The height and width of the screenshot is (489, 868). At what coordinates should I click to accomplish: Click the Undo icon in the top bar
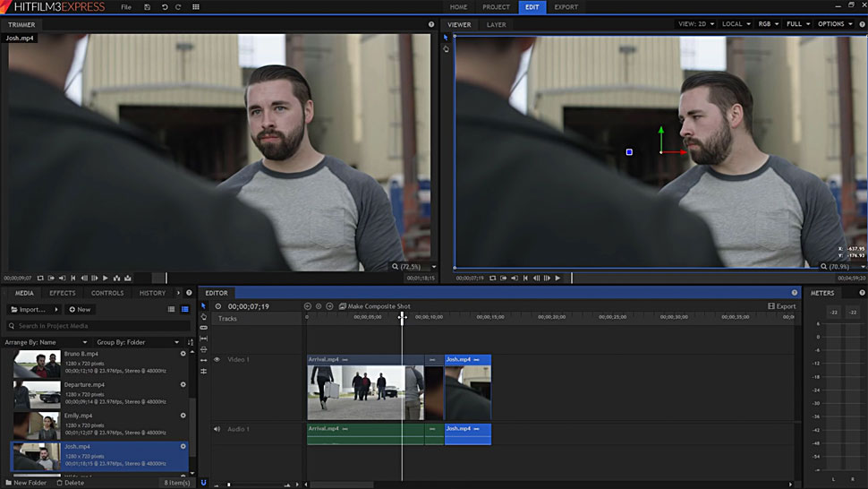pyautogui.click(x=164, y=7)
